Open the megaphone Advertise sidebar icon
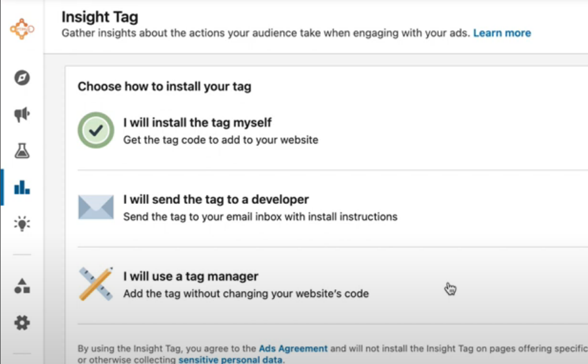The height and width of the screenshot is (364, 588). (x=22, y=114)
